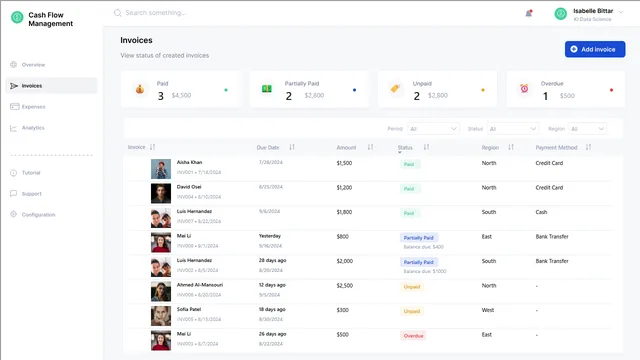
Task: Click 'Cash' payment method cell
Action: (x=541, y=212)
